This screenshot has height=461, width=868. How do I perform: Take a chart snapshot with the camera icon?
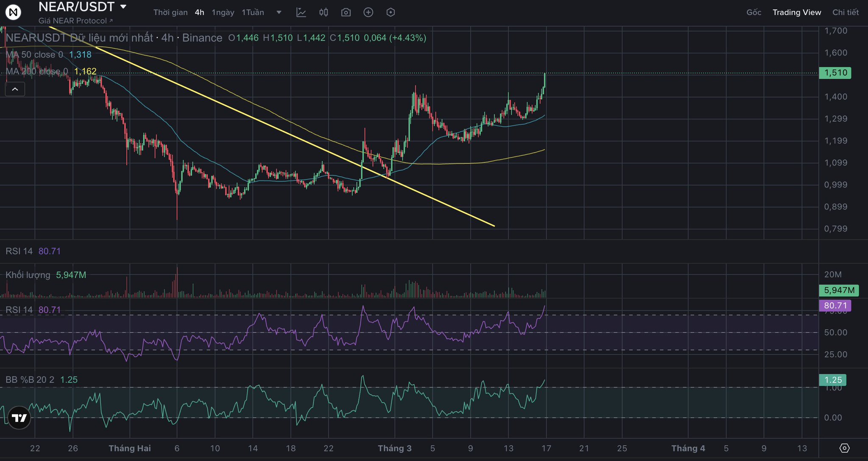pyautogui.click(x=346, y=12)
